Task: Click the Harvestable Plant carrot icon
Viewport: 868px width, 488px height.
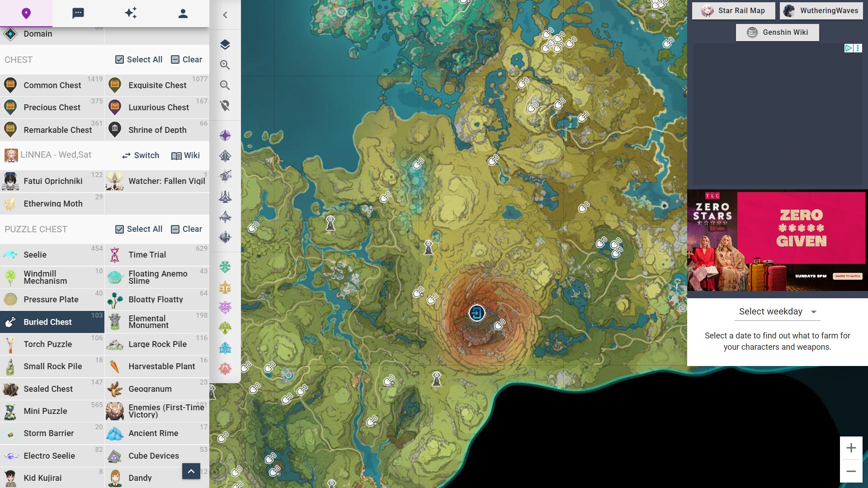Action: (115, 366)
